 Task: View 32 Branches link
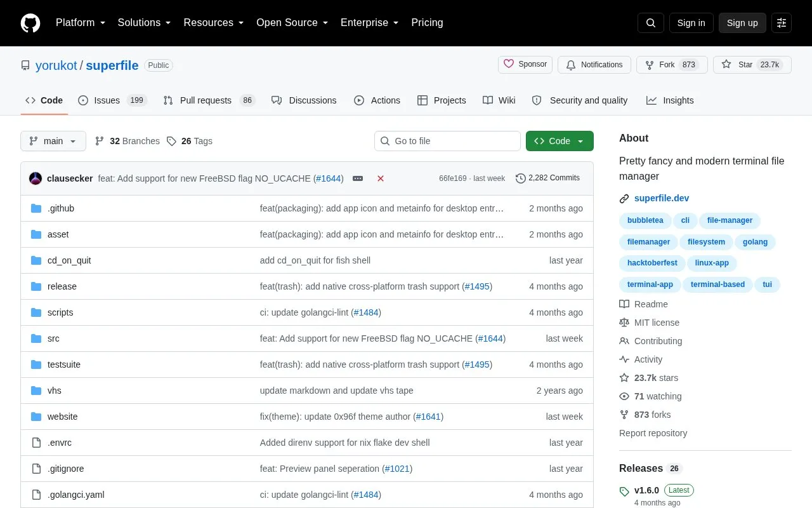tap(128, 141)
